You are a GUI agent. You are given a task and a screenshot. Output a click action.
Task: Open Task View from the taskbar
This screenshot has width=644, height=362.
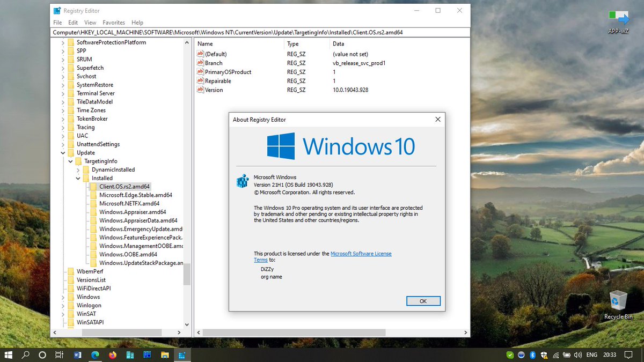point(60,355)
